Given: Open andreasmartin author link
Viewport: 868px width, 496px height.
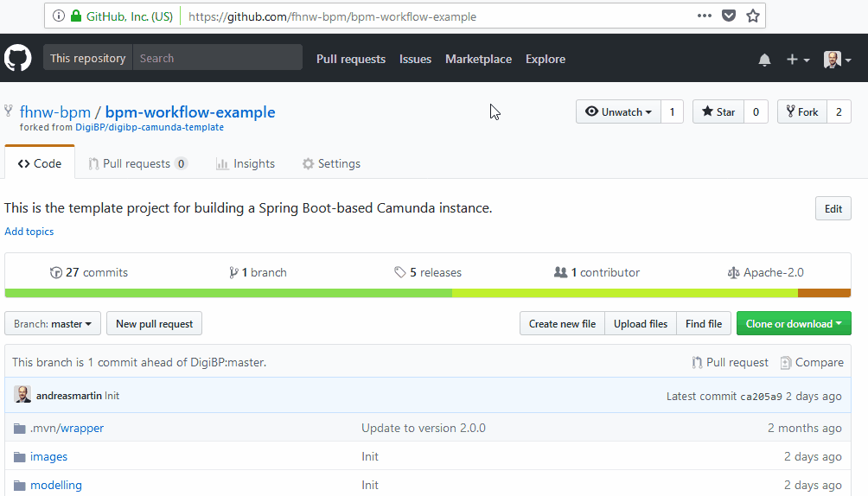Looking at the screenshot, I should [x=68, y=396].
